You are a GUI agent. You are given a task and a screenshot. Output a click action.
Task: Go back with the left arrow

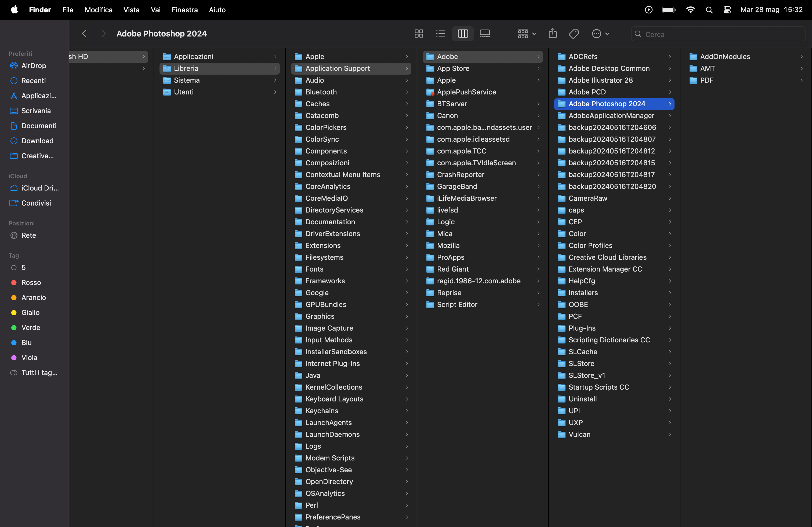[x=84, y=33]
